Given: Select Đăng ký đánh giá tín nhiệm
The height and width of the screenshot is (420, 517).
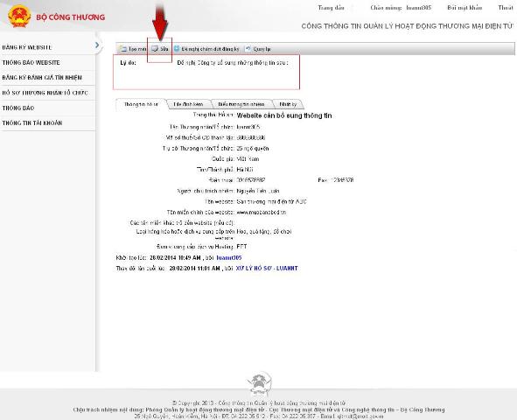Looking at the screenshot, I should coord(42,78).
